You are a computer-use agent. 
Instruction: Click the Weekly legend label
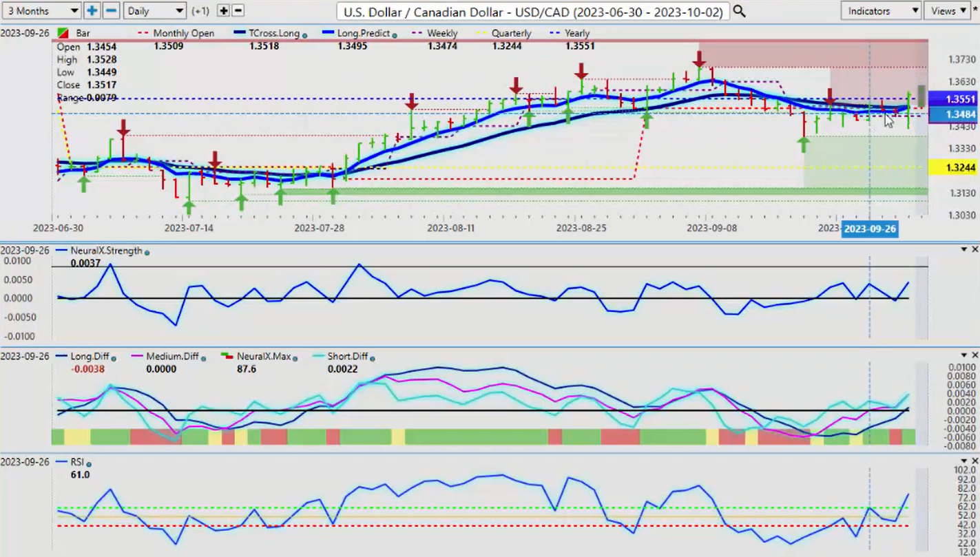442,33
